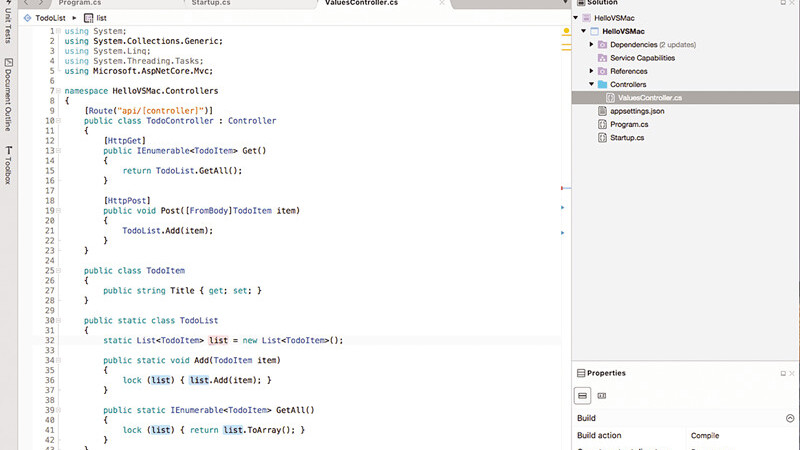
Task: Click the Startup.cs file icon in solution
Action: tap(601, 137)
